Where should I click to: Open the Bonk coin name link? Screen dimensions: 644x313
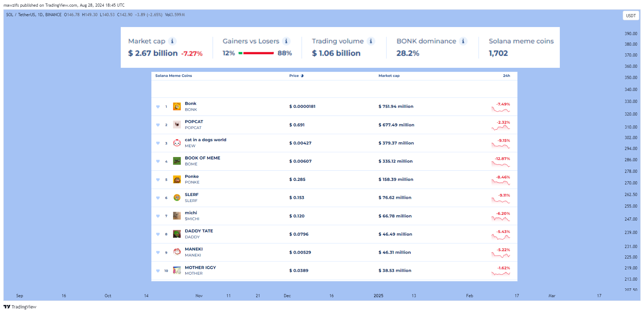click(x=191, y=104)
